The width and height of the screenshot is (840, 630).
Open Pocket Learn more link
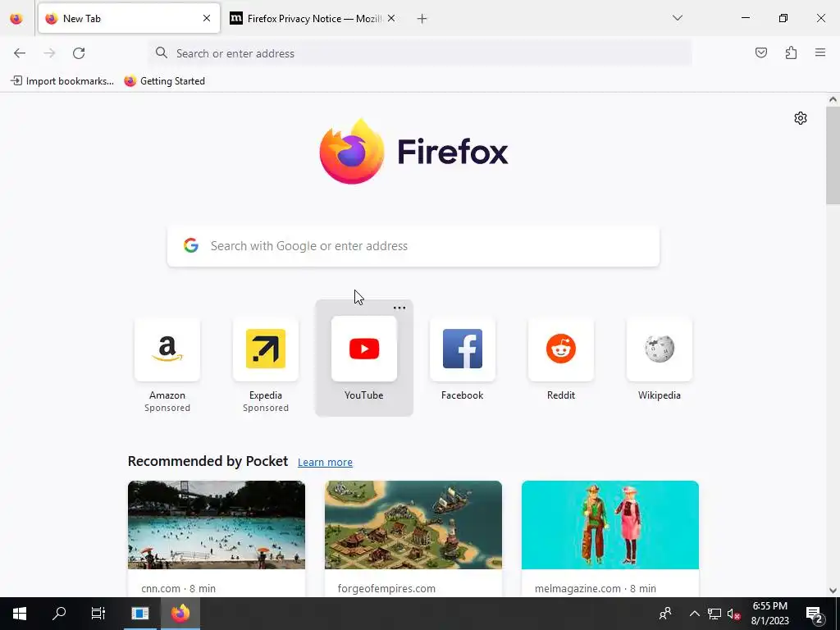pos(325,463)
